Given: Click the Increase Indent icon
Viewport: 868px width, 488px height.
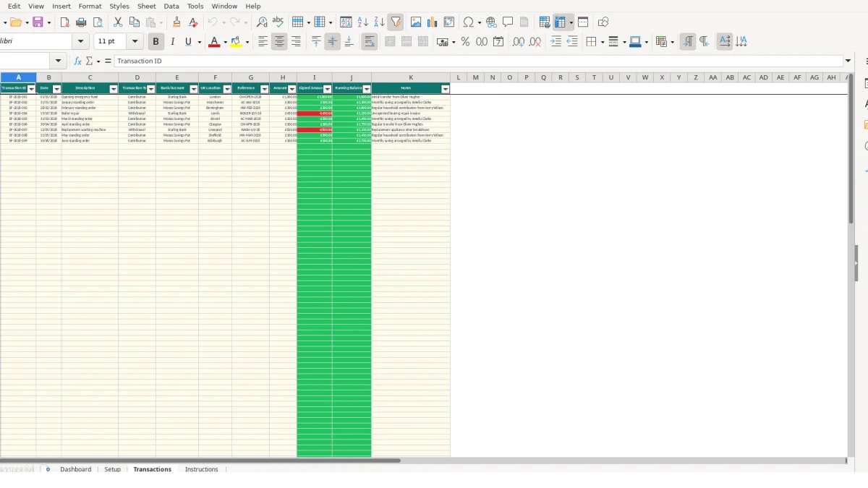Looking at the screenshot, I should pyautogui.click(x=556, y=42).
